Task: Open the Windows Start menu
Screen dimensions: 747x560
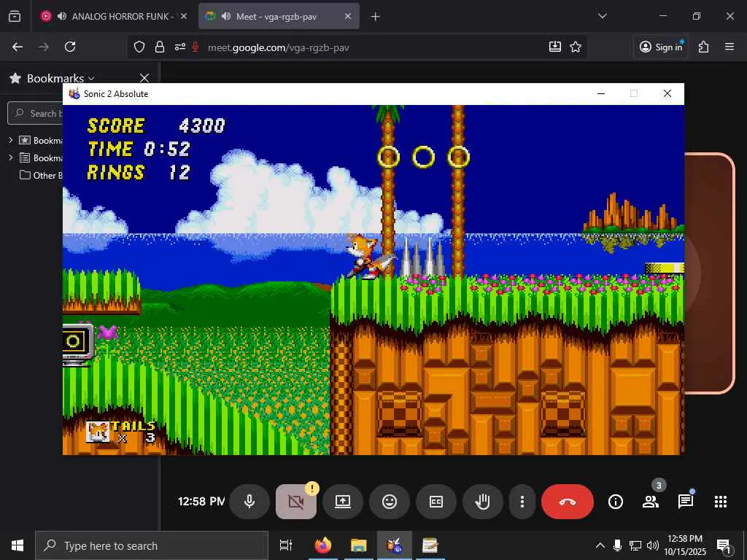Action: point(18,545)
